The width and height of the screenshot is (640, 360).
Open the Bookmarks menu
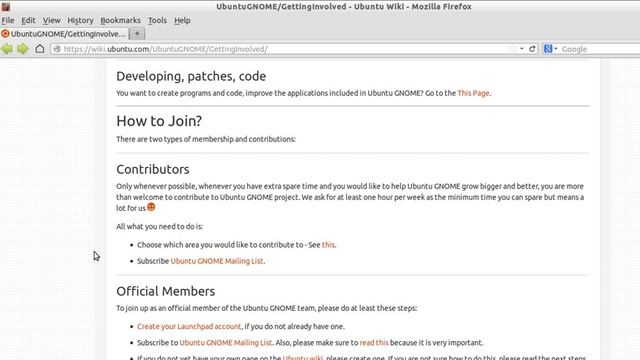click(x=120, y=20)
